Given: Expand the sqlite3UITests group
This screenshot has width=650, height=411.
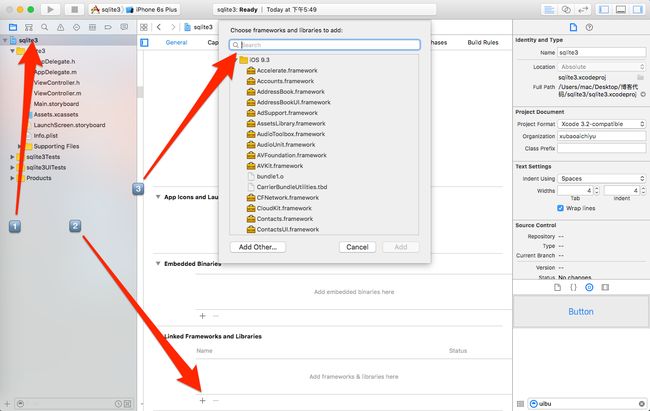Looking at the screenshot, I should point(12,168).
